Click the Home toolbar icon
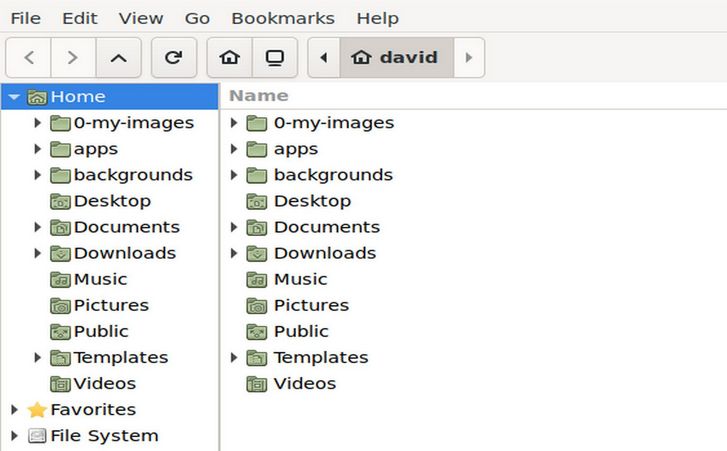 click(229, 58)
